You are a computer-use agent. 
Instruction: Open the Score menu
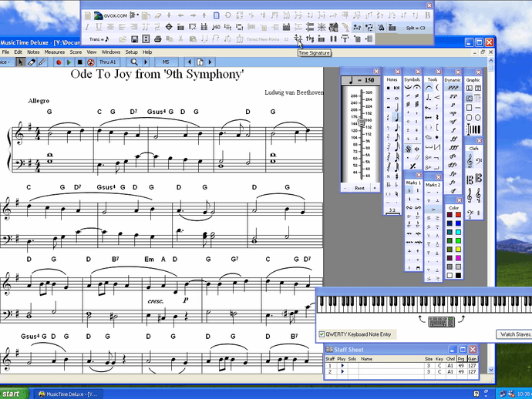76,52
